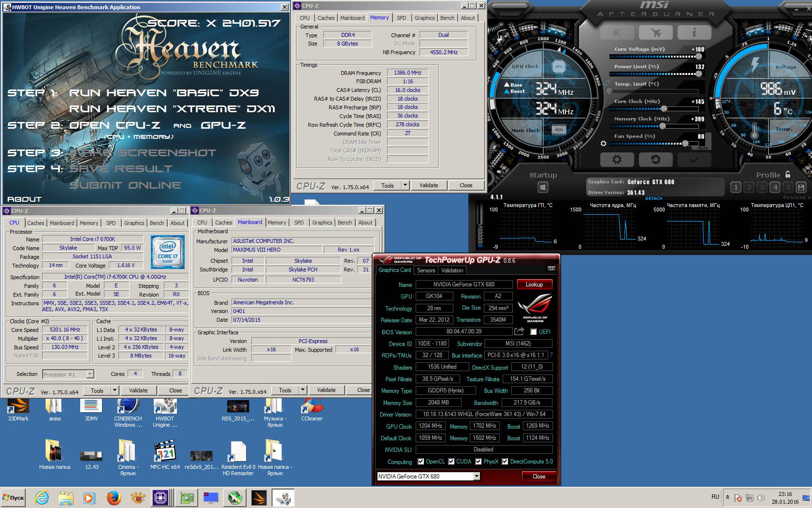Click the BIOS export arrow icon in GPU-Z
This screenshot has height=508, width=812.
click(519, 331)
